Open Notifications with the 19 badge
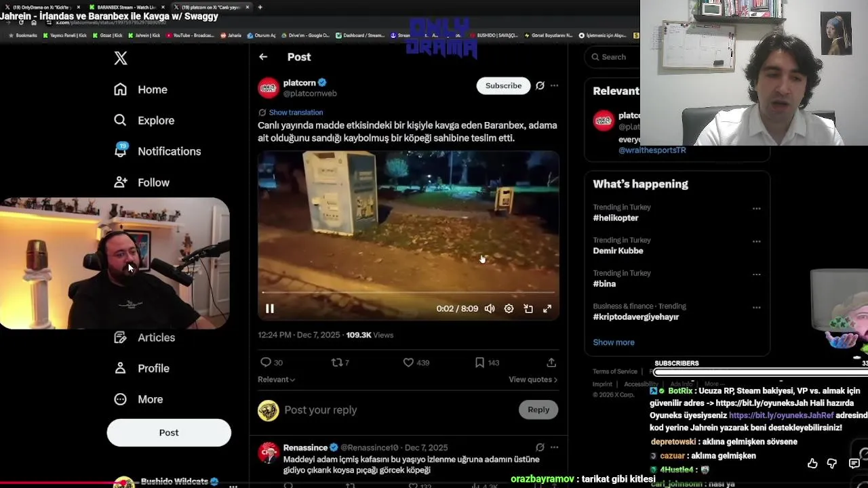Image resolution: width=868 pixels, height=488 pixels. [157, 151]
